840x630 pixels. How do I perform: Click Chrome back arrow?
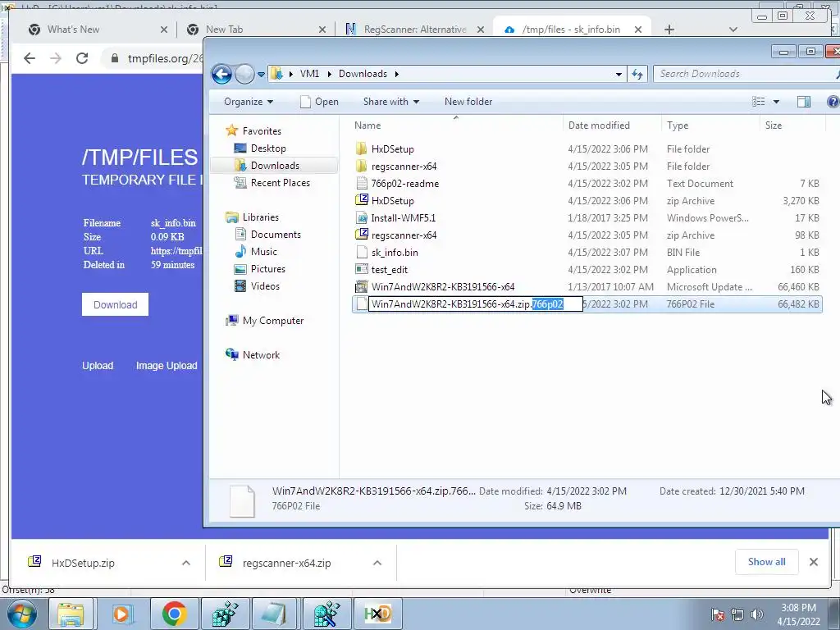click(30, 58)
